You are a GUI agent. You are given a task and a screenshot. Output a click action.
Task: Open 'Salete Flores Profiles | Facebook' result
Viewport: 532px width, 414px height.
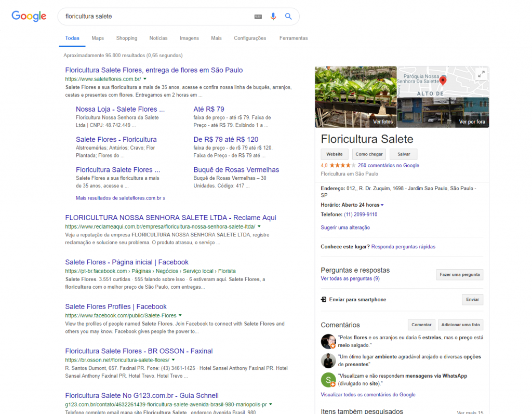116,306
